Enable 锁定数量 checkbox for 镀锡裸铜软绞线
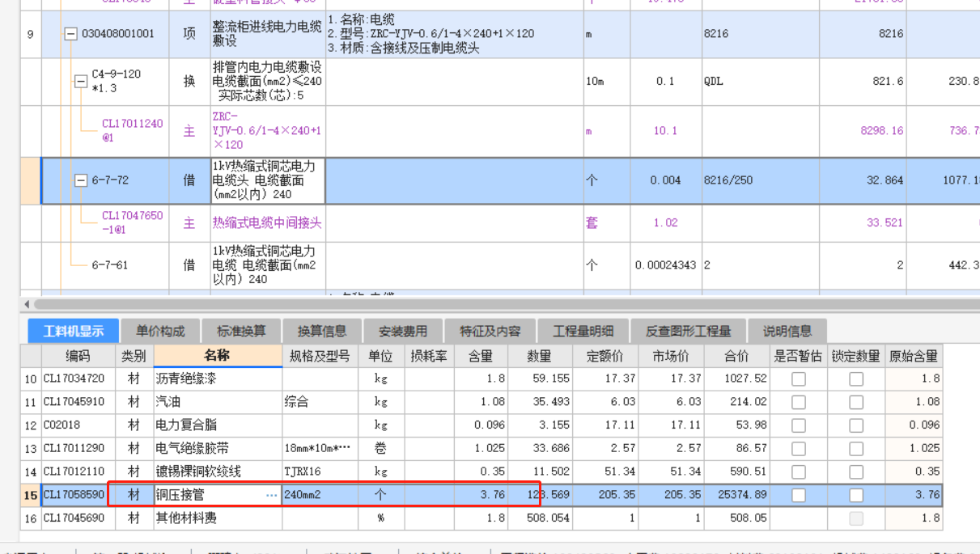980x554 pixels. click(856, 472)
